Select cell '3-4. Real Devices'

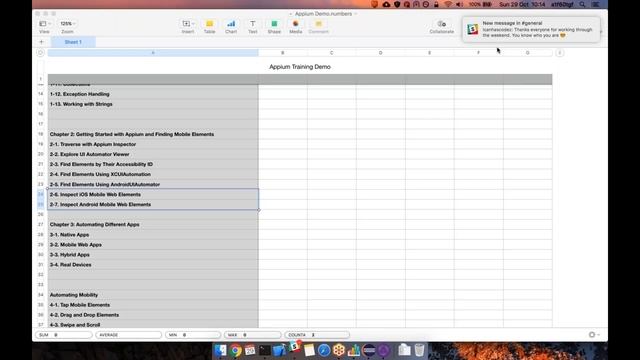coord(153,264)
